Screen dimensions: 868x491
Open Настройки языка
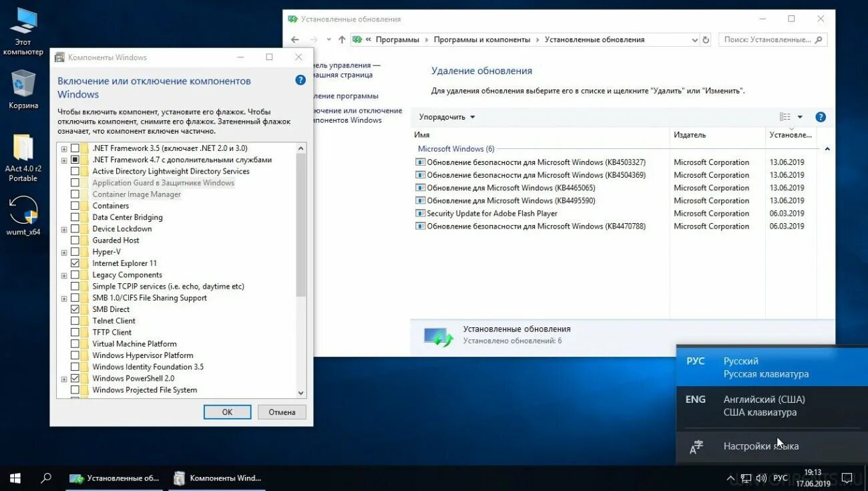pos(772,446)
